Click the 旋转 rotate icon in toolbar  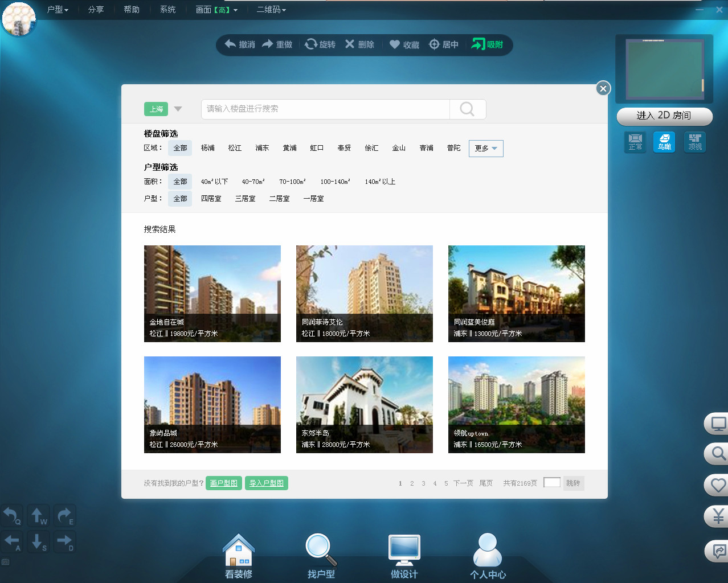pos(311,44)
